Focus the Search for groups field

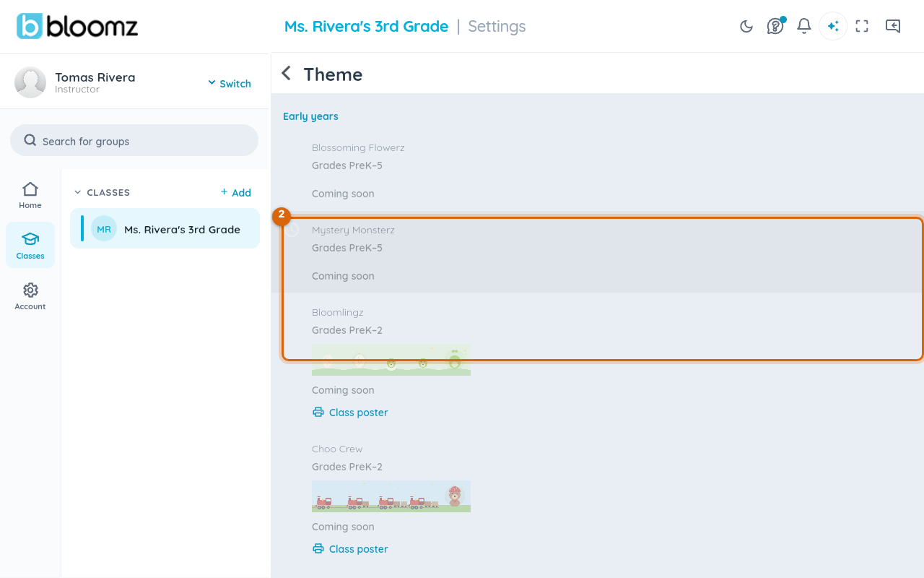[x=134, y=141]
